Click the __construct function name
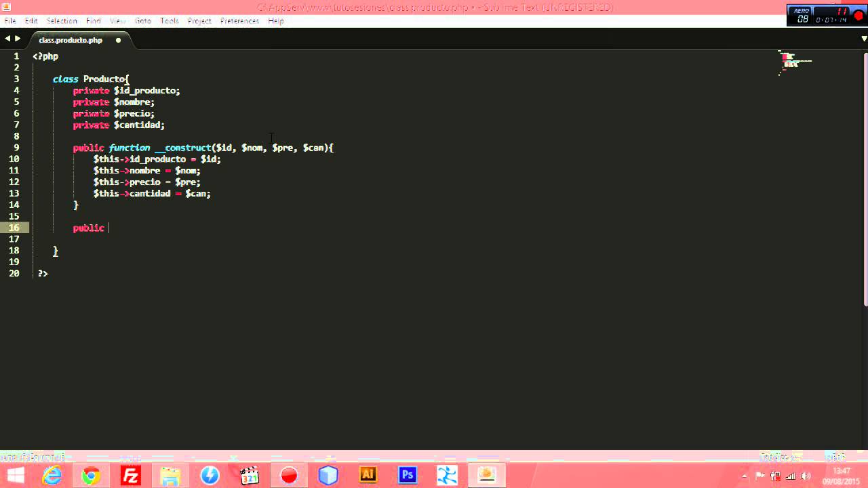This screenshot has height=488, width=868. click(x=183, y=148)
